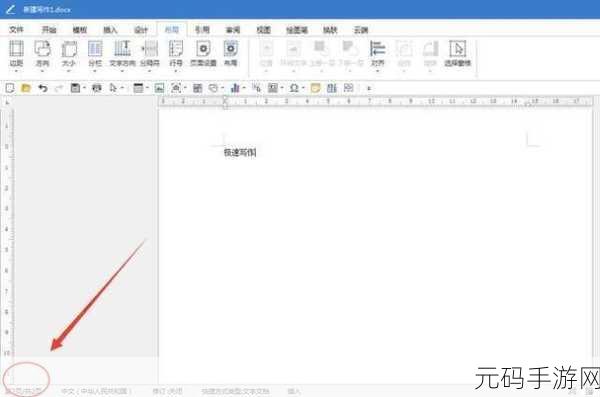Image resolution: width=600 pixels, height=397 pixels.
Task: Click the Insert picture icon
Action: coord(159,88)
